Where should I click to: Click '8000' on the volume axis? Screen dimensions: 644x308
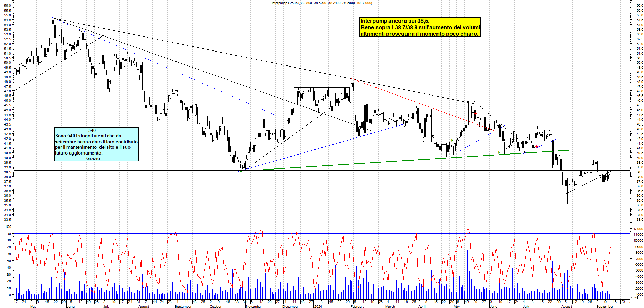639,252
